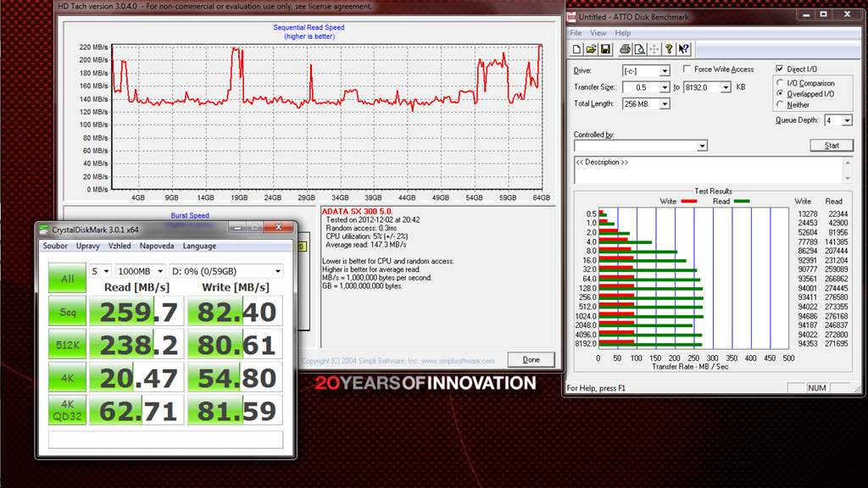This screenshot has height=488, width=868.
Task: Click the CrystalDiskMark title bar app icon
Action: [44, 229]
